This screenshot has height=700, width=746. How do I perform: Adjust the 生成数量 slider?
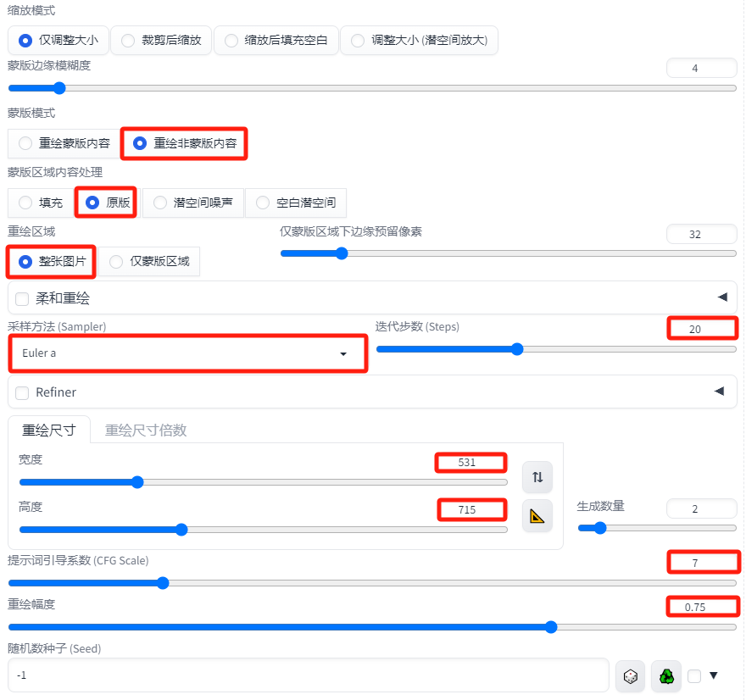click(657, 528)
